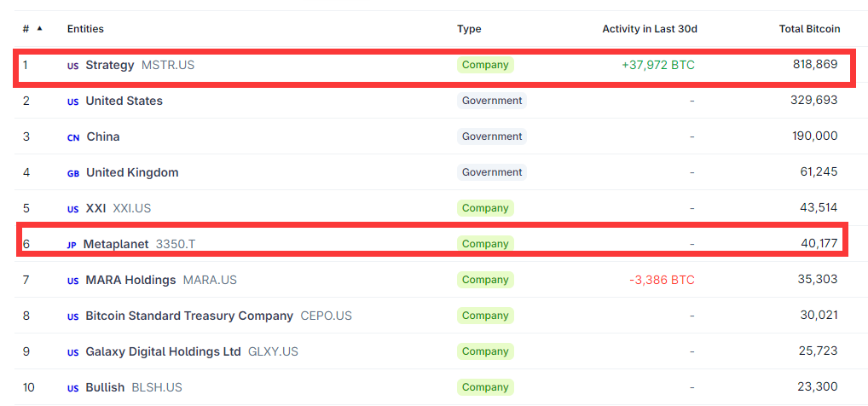Screen dimensions: 868x406
Task: Click the 818,869 total bitcoin value
Action: point(815,64)
